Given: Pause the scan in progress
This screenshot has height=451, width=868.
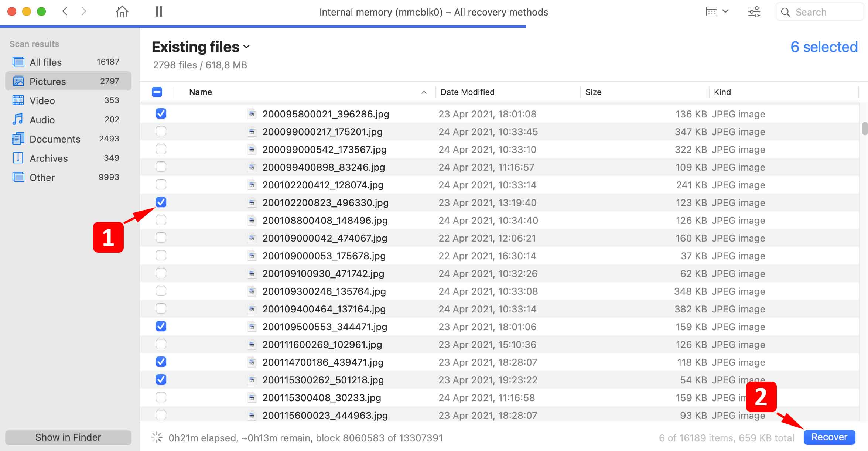Looking at the screenshot, I should pyautogui.click(x=159, y=12).
